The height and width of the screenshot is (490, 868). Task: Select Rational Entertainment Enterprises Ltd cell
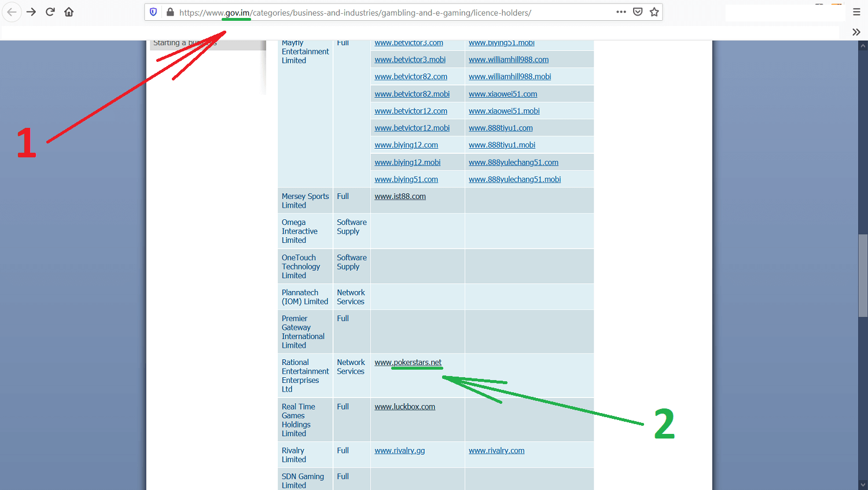click(x=305, y=376)
